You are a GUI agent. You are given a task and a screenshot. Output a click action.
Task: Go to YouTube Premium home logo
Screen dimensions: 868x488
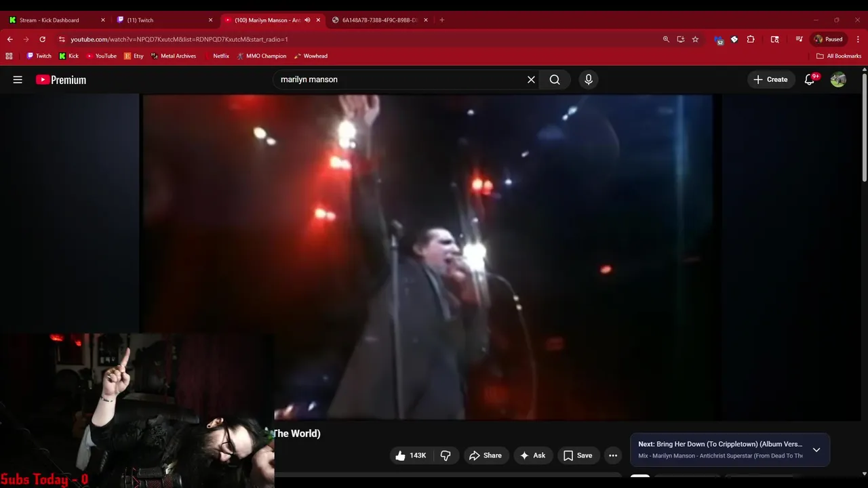(x=61, y=80)
